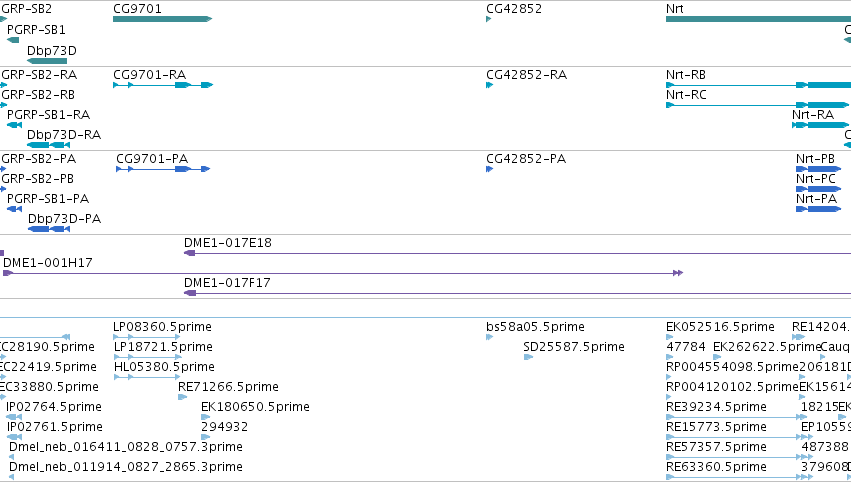Select the CG9701-PA protein feature

pyautogui.click(x=162, y=169)
